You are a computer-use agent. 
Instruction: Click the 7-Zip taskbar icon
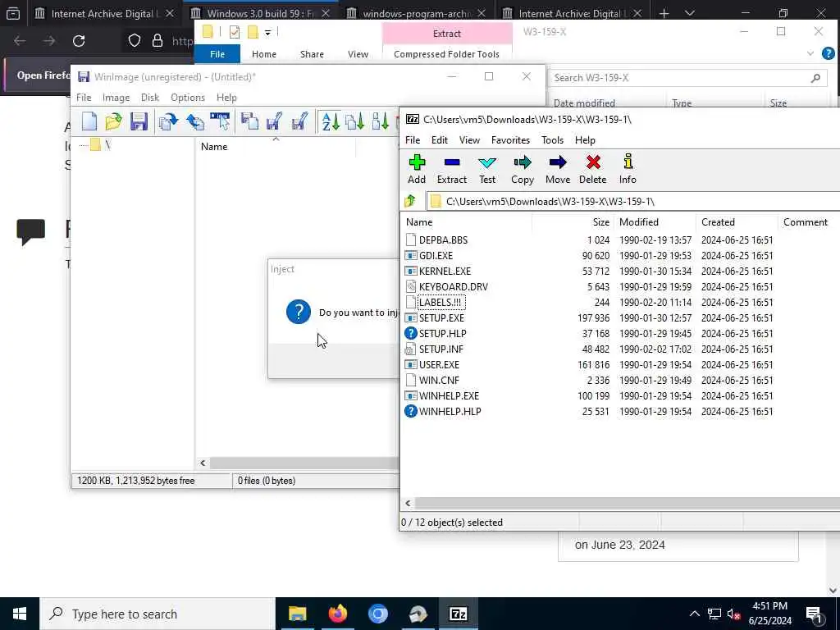458,614
